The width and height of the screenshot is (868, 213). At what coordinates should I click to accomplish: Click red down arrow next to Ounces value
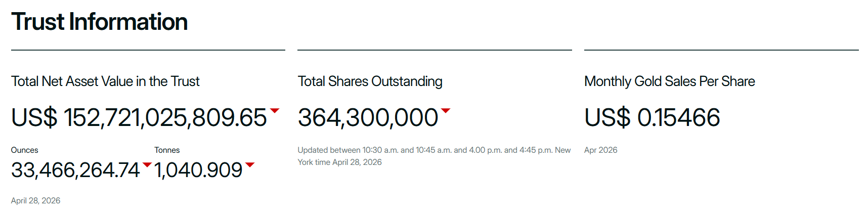147,164
